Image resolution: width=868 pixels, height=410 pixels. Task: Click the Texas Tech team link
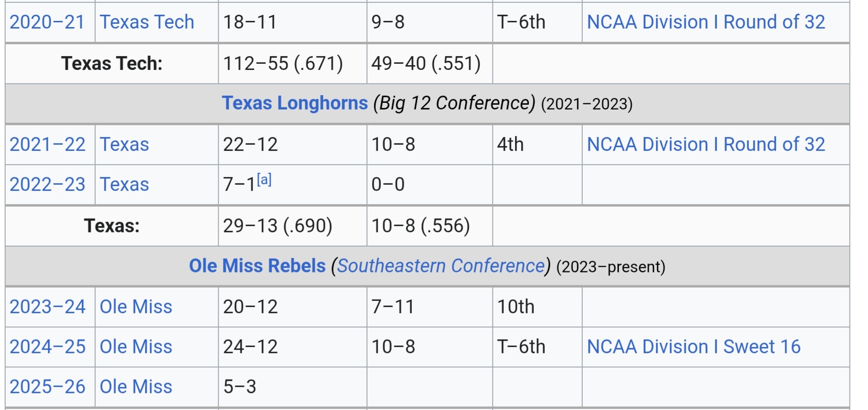click(147, 22)
